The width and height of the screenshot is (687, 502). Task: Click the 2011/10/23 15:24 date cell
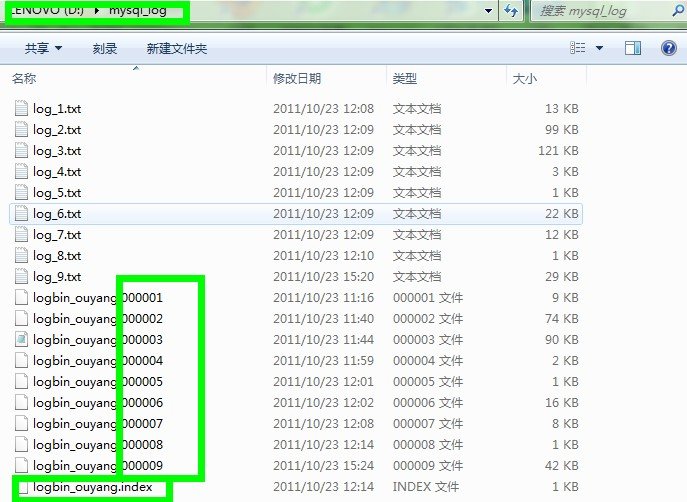[323, 466]
